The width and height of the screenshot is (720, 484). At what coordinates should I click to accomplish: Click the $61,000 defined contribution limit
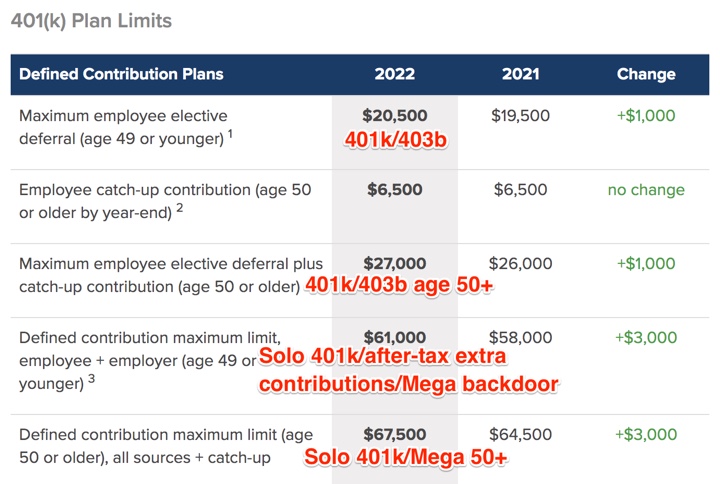[395, 338]
